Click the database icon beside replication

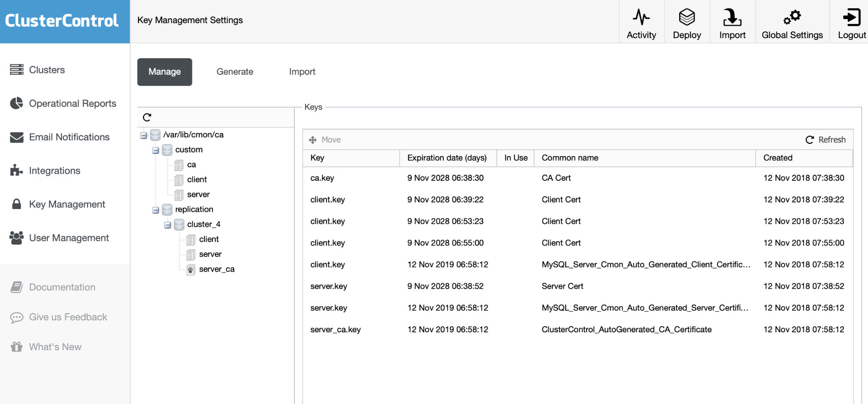(x=167, y=210)
